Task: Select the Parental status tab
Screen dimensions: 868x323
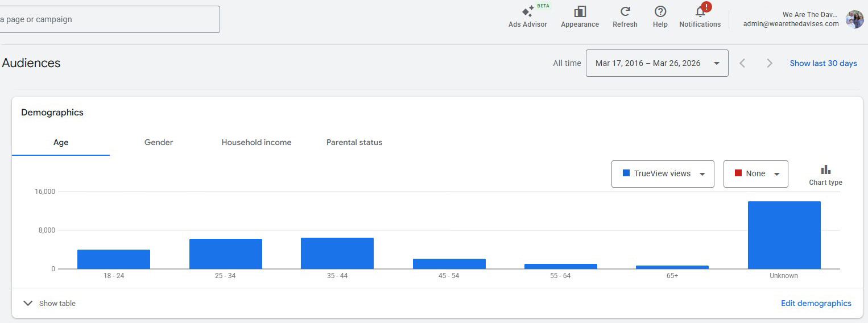Action: point(354,143)
